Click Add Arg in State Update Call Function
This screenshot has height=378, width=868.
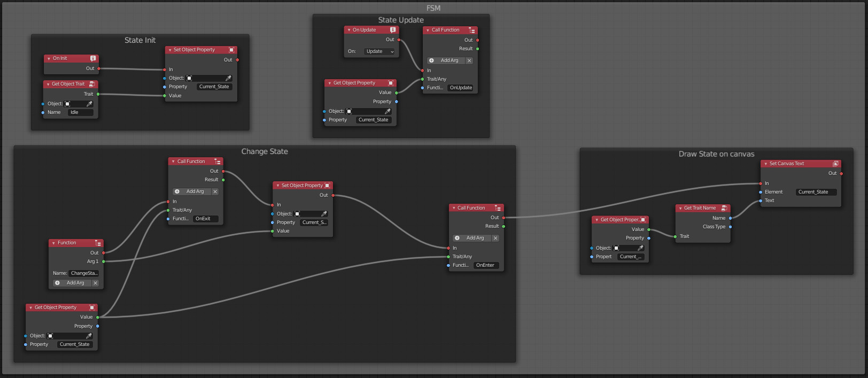[x=446, y=60]
